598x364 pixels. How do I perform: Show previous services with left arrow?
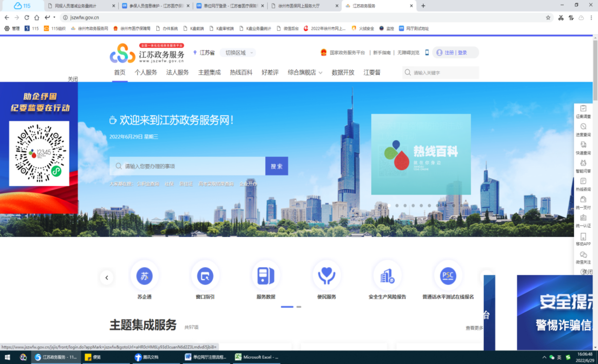click(107, 278)
